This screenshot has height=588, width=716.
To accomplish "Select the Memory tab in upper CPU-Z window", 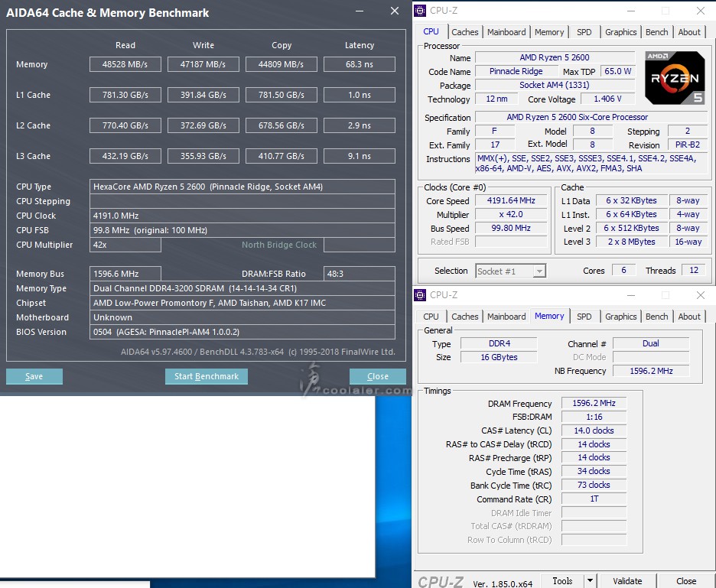I will click(x=549, y=32).
